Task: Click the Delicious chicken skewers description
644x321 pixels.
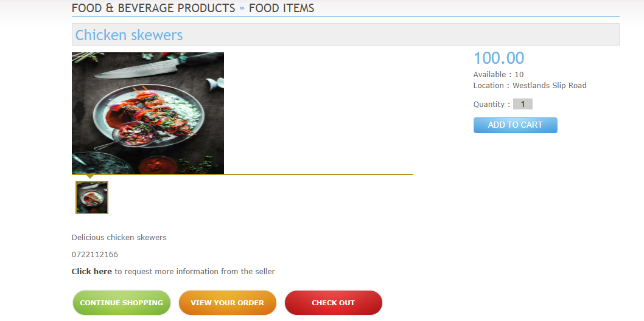Action: (x=119, y=238)
